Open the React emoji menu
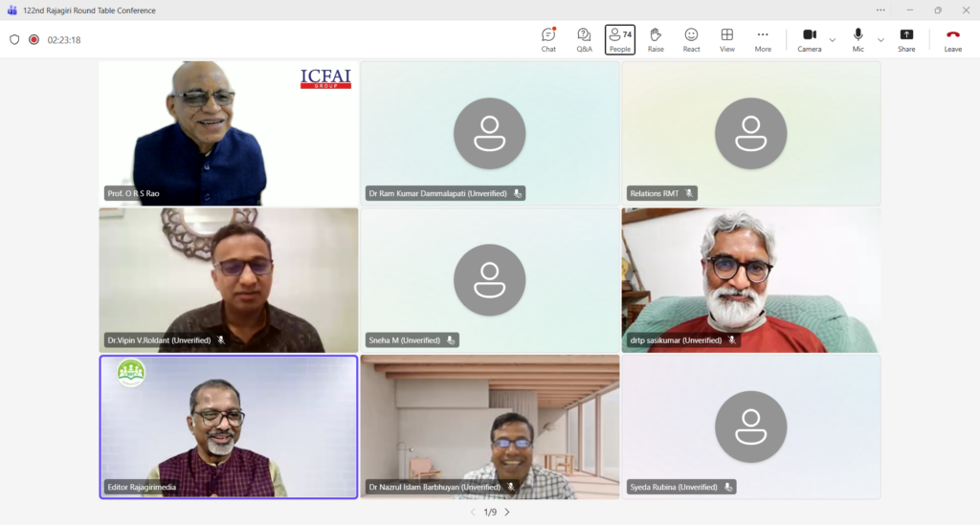980x525 pixels. point(691,39)
